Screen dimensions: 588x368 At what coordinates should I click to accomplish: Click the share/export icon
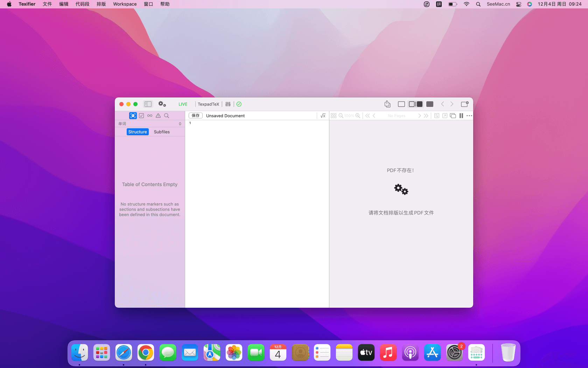(387, 104)
